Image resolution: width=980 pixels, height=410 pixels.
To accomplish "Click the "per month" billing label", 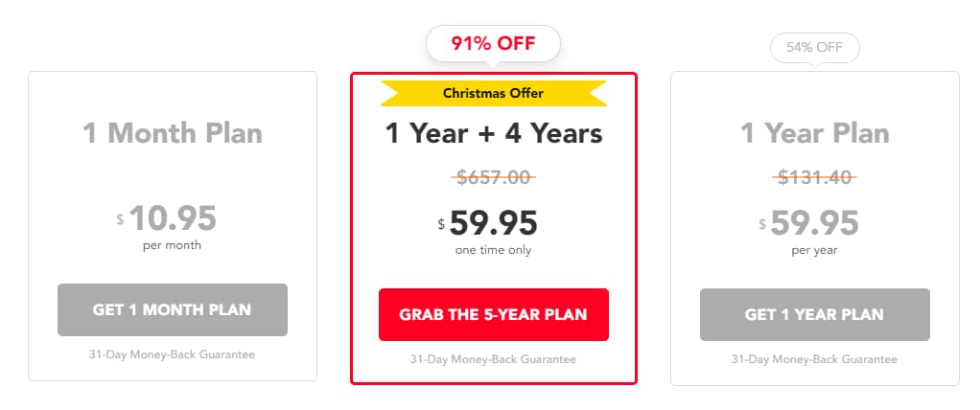I will point(173,245).
